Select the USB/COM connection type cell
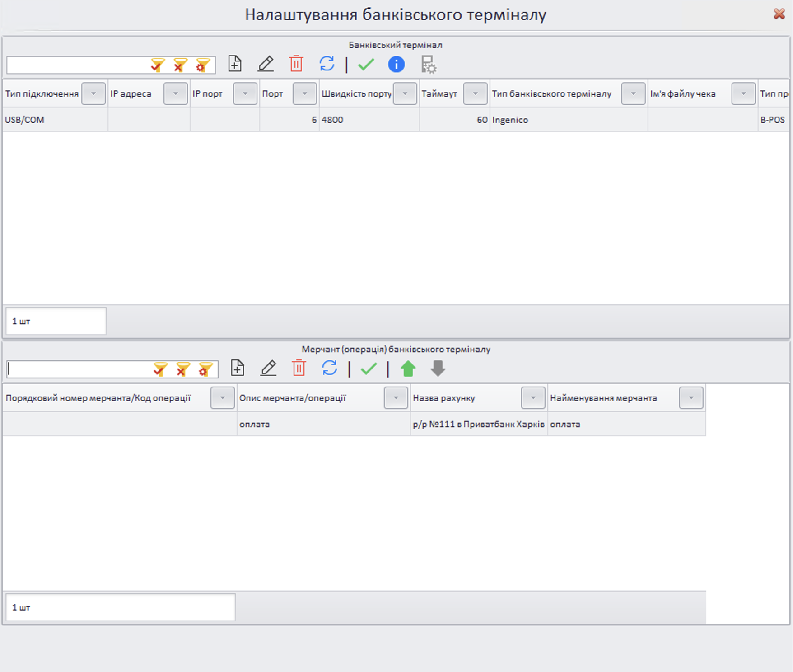793x672 pixels. coord(55,120)
